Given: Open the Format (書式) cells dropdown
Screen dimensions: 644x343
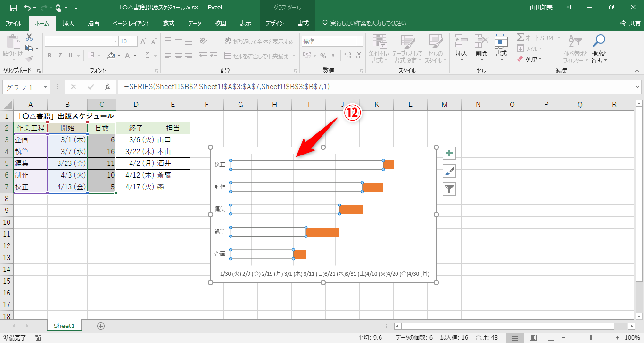Looking at the screenshot, I should pyautogui.click(x=501, y=49).
